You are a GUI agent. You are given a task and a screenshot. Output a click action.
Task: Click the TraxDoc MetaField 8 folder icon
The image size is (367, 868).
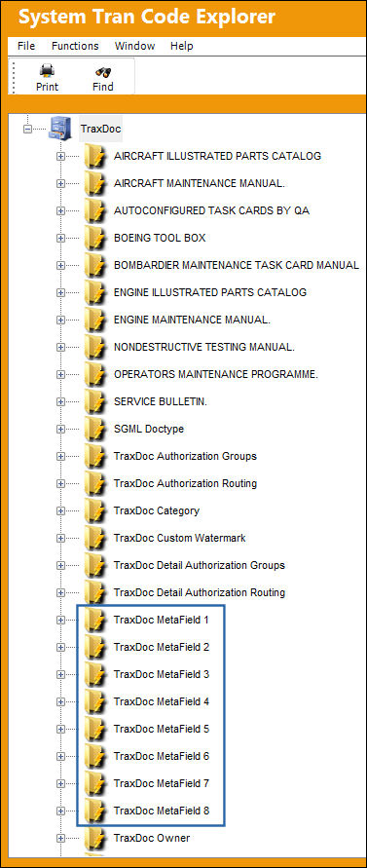click(95, 811)
